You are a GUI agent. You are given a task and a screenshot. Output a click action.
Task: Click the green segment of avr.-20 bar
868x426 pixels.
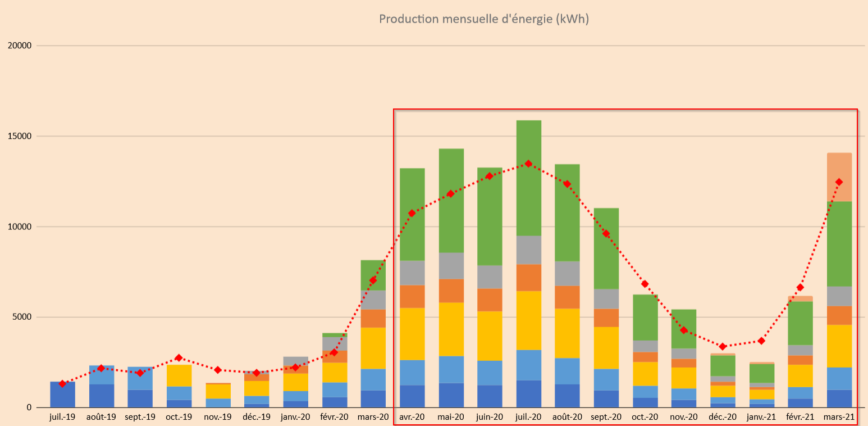412,214
